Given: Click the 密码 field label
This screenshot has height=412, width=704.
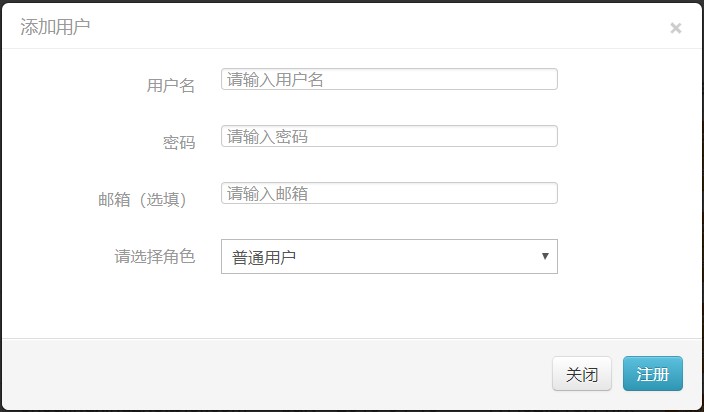Looking at the screenshot, I should tap(179, 143).
